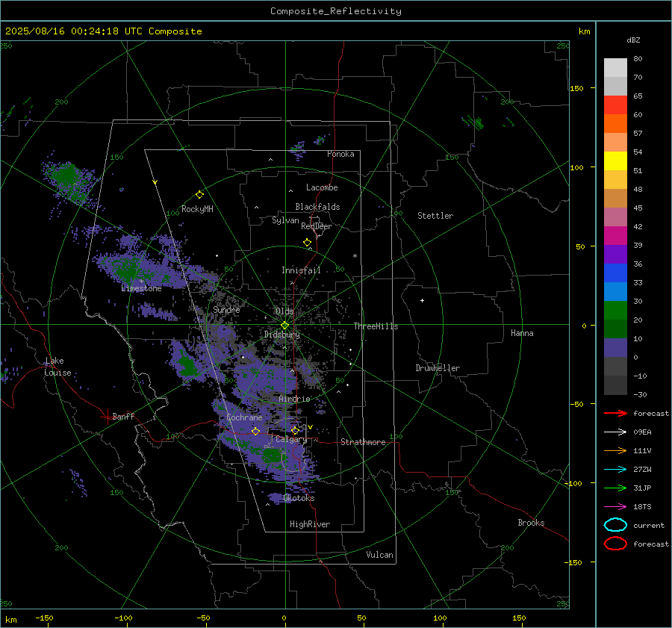Click the RedDeer label
The image size is (672, 628).
317,226
